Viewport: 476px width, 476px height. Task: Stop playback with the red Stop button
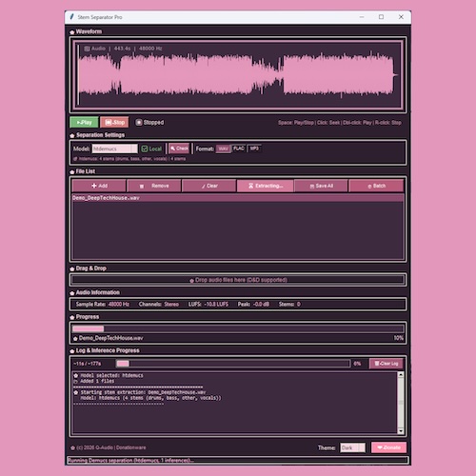click(114, 122)
